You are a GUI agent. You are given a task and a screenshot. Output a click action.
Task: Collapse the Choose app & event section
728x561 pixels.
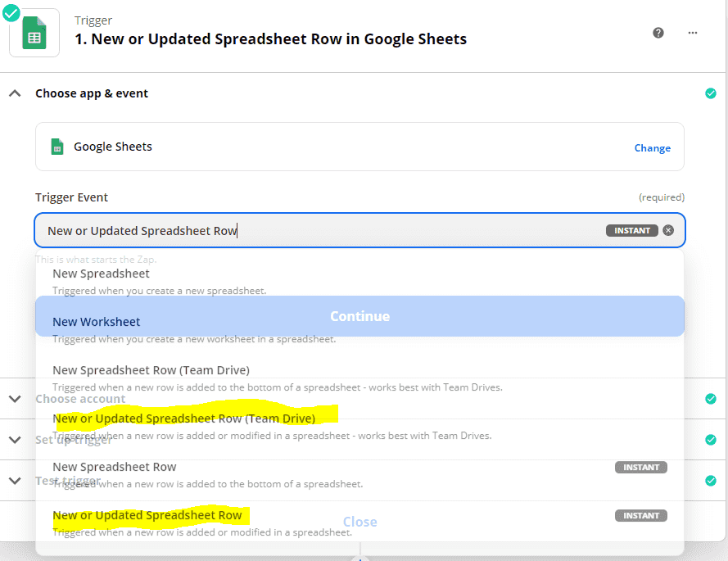pyautogui.click(x=15, y=93)
